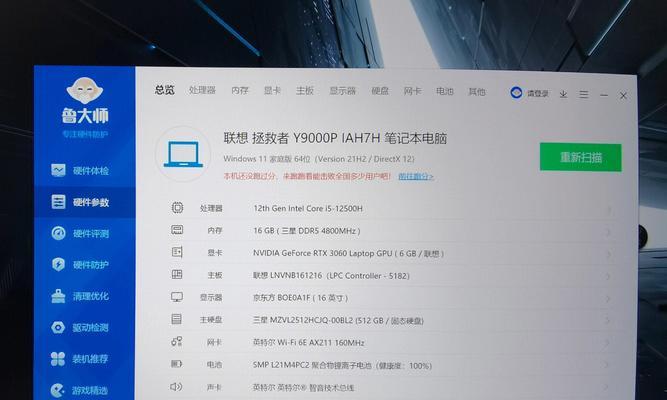Switch to the 网卡 tab
The image size is (667, 400).
(x=412, y=91)
